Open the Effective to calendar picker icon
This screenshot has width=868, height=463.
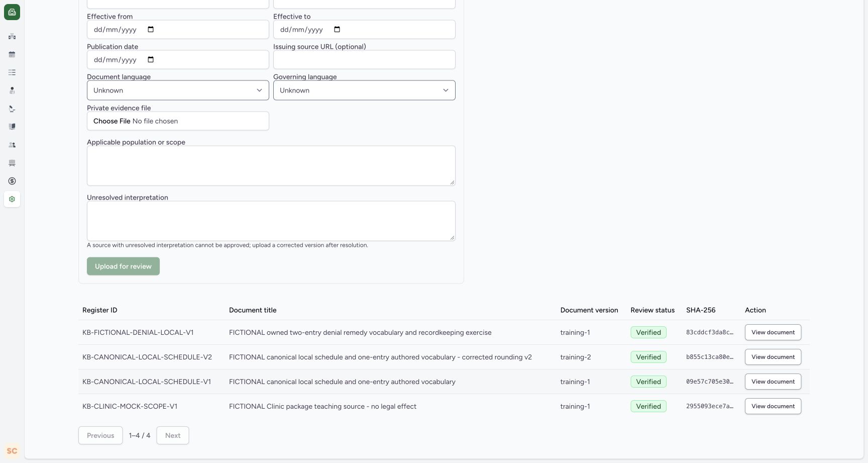(x=337, y=29)
